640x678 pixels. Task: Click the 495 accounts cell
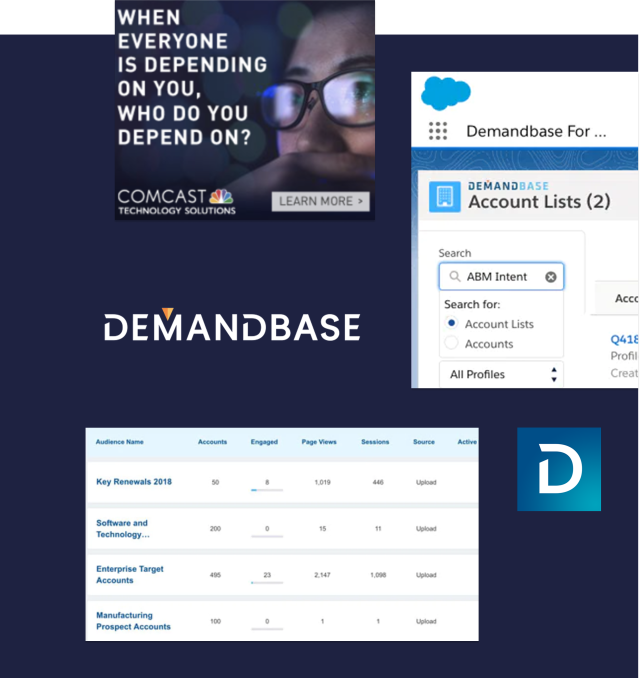coord(215,575)
